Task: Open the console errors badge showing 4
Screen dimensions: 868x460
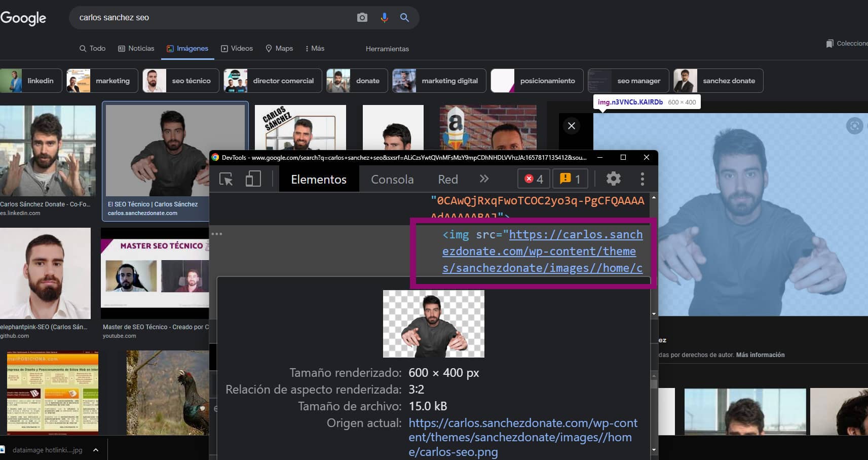Action: (533, 179)
